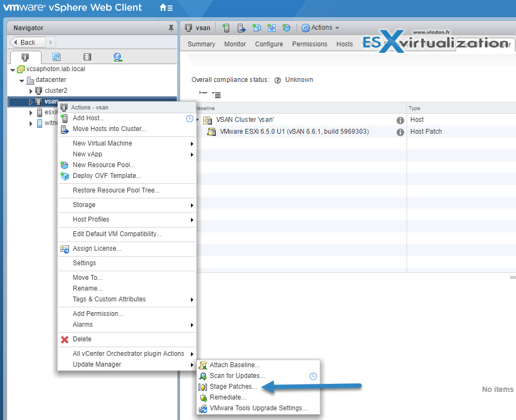This screenshot has height=420, width=516.
Task: Click the red Delete X icon
Action: pyautogui.click(x=65, y=339)
